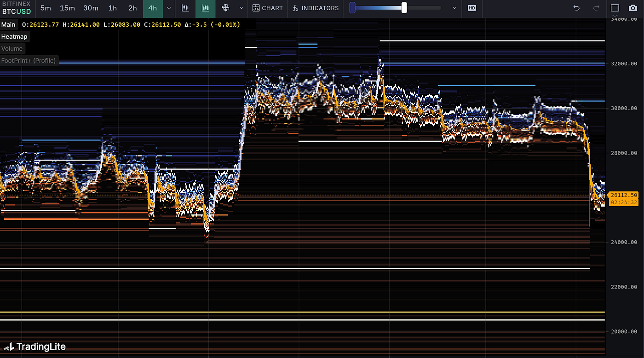
Task: Click the 22000.00 price axis label
Action: [624, 287]
